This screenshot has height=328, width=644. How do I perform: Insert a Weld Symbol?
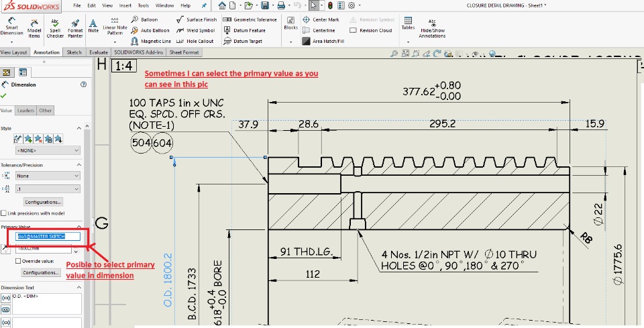pos(196,30)
